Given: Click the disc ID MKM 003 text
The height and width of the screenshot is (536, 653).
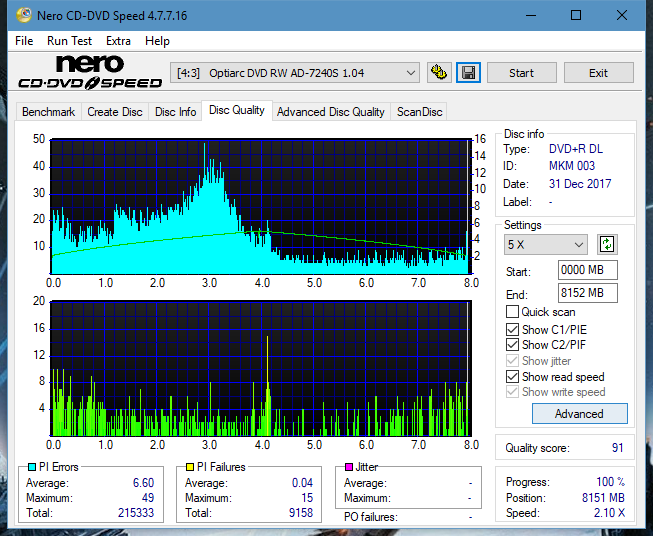Looking at the screenshot, I should click(x=572, y=166).
